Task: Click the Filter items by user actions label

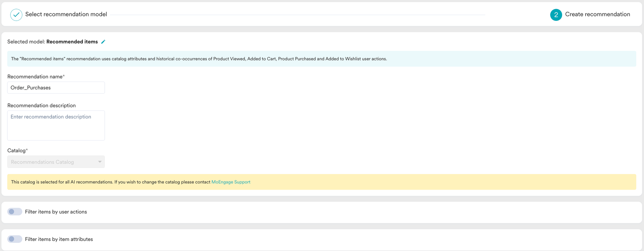Action: [56, 212]
